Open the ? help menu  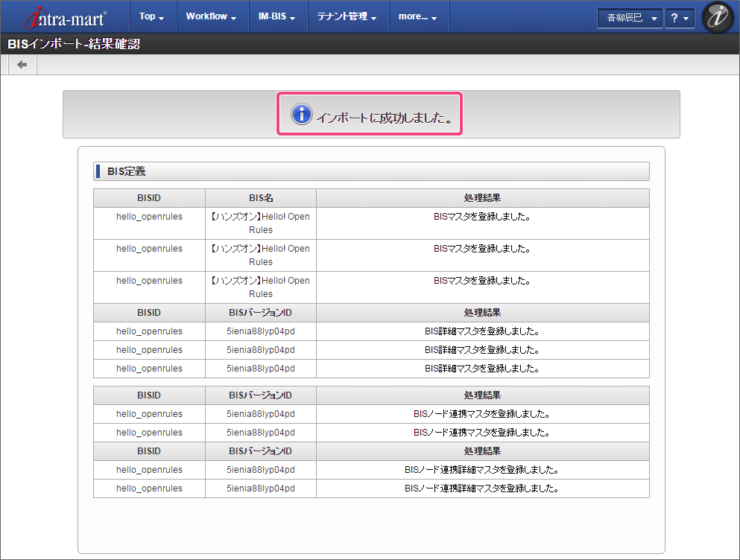(x=679, y=18)
